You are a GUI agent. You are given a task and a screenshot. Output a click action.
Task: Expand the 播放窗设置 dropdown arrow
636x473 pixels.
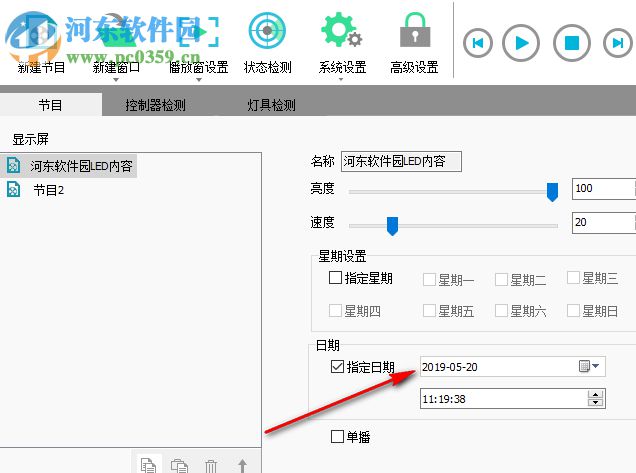[199, 80]
